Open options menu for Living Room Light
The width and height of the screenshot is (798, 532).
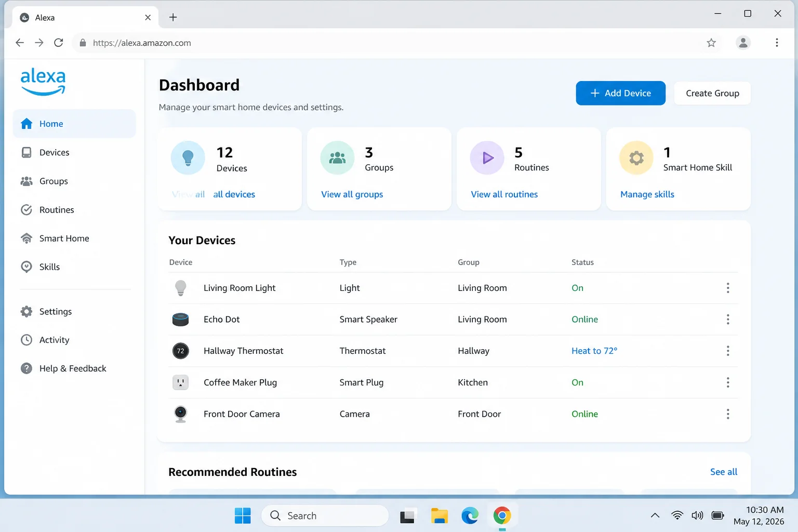point(728,288)
